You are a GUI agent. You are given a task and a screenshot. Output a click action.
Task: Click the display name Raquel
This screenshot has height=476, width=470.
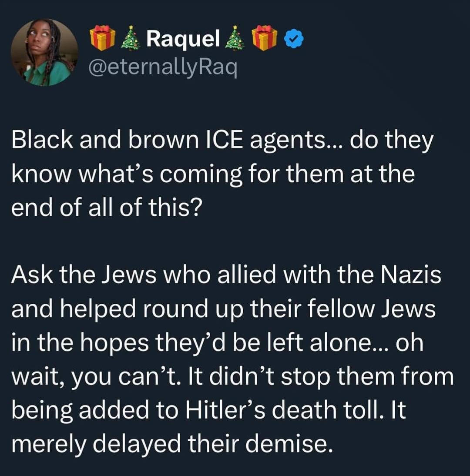(183, 40)
